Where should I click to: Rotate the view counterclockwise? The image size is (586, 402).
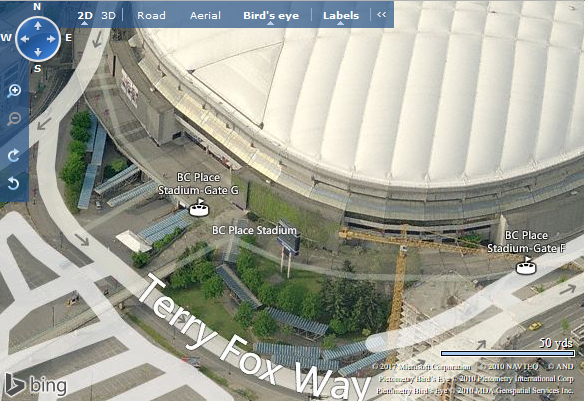click(13, 183)
